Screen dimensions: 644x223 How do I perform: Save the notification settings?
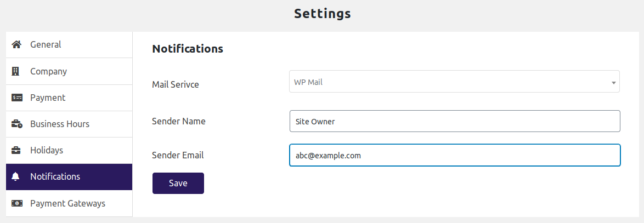coord(178,183)
